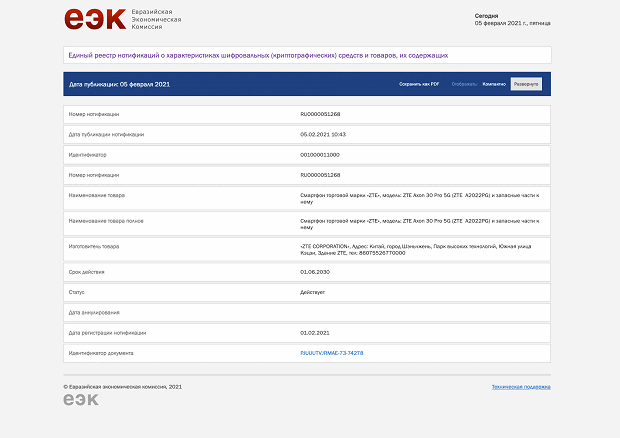Click the 'Дата регистрации нотификации' label

(107, 333)
